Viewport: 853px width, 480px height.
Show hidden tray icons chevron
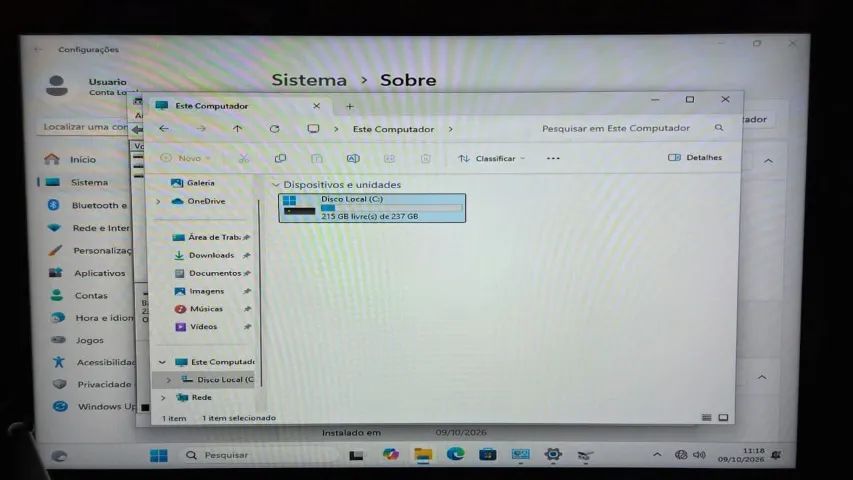pos(657,454)
